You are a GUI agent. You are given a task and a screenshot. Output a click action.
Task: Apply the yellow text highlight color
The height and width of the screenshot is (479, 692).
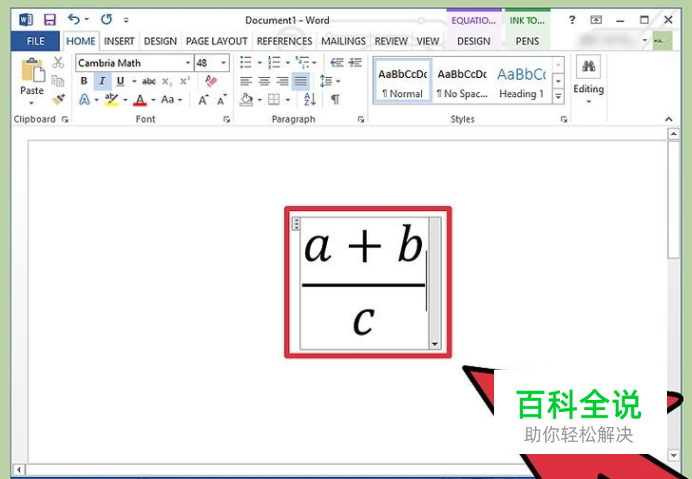(x=112, y=100)
